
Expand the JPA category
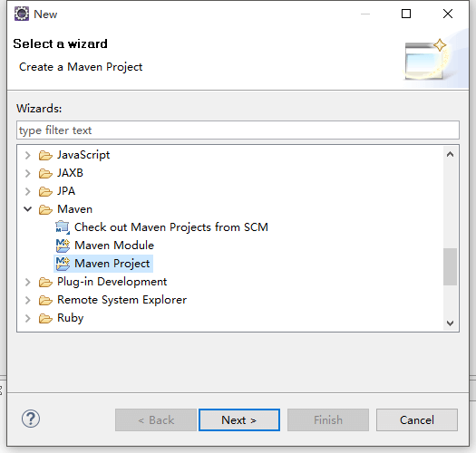click(27, 191)
